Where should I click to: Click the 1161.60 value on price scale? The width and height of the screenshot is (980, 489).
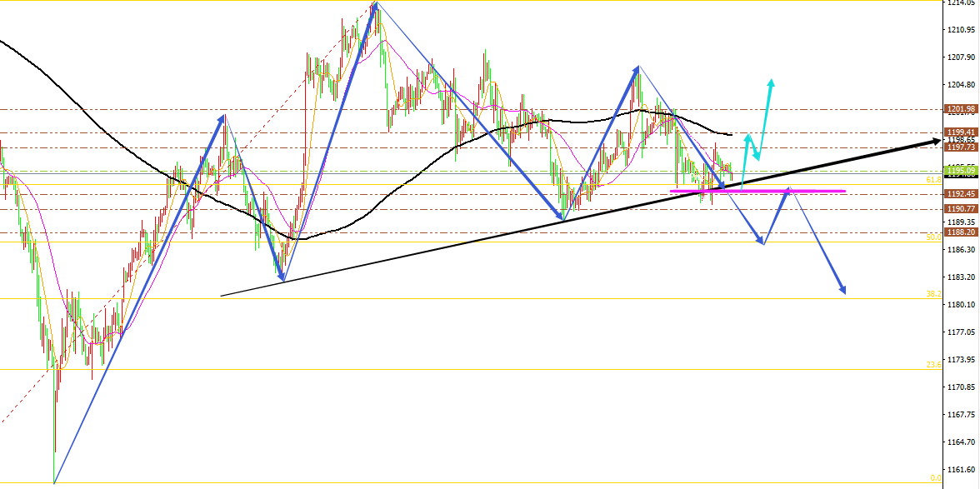(x=962, y=470)
